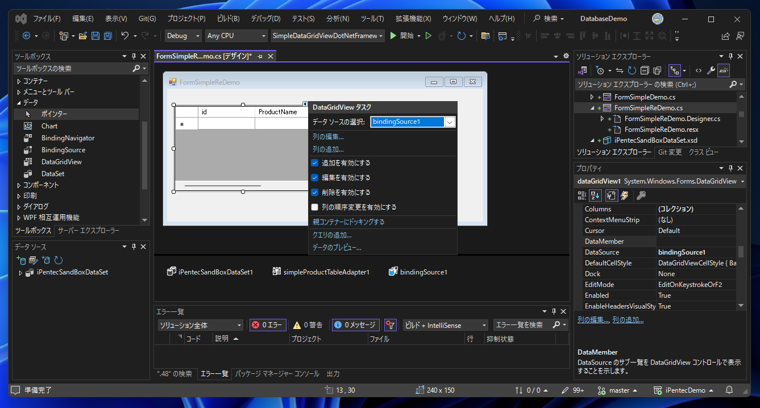This screenshot has width=760, height=408.
Task: Open the Debug menu
Action: point(265,19)
